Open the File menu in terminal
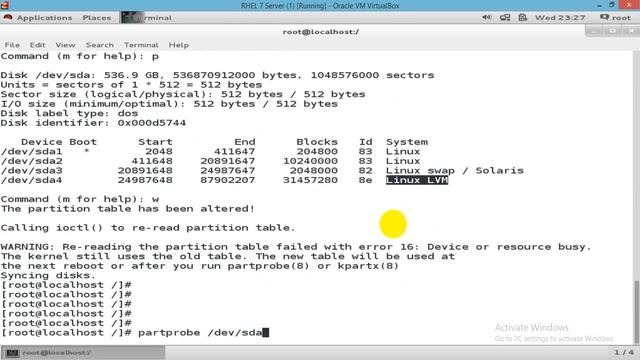640x360 pixels. click(x=12, y=45)
